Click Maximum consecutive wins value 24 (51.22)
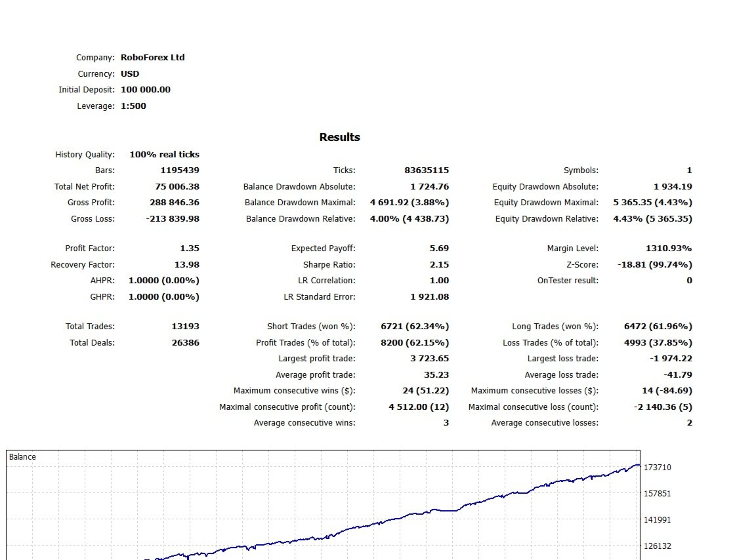This screenshot has width=756, height=560. click(x=425, y=391)
